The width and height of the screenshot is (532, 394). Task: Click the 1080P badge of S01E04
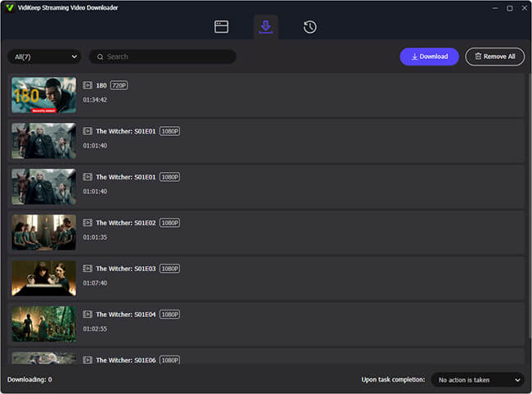[x=169, y=315]
